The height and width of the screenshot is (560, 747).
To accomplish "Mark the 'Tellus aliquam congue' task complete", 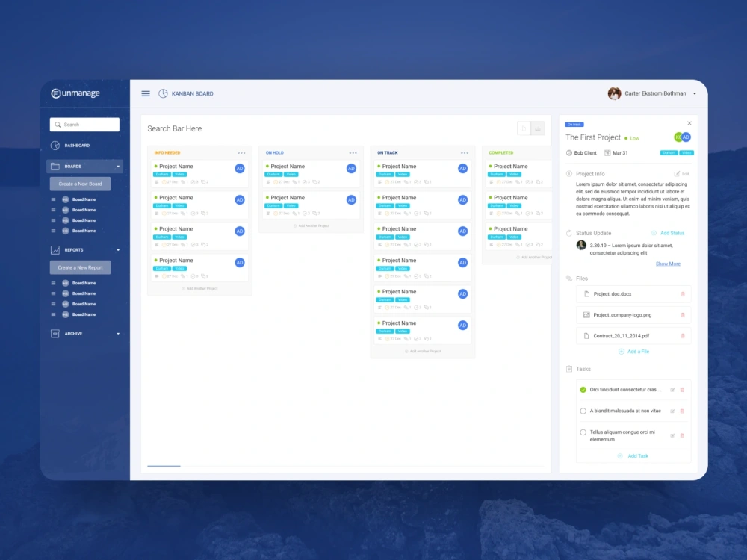I will pos(583,432).
